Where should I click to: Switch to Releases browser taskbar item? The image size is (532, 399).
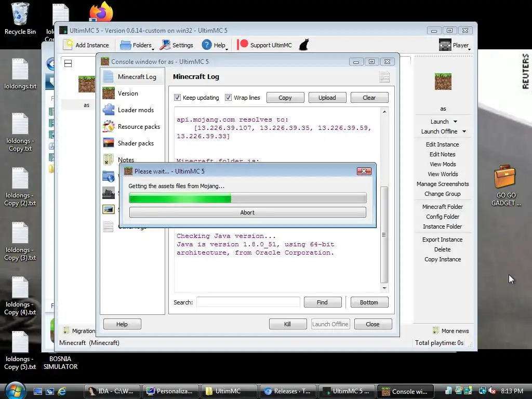(x=288, y=391)
